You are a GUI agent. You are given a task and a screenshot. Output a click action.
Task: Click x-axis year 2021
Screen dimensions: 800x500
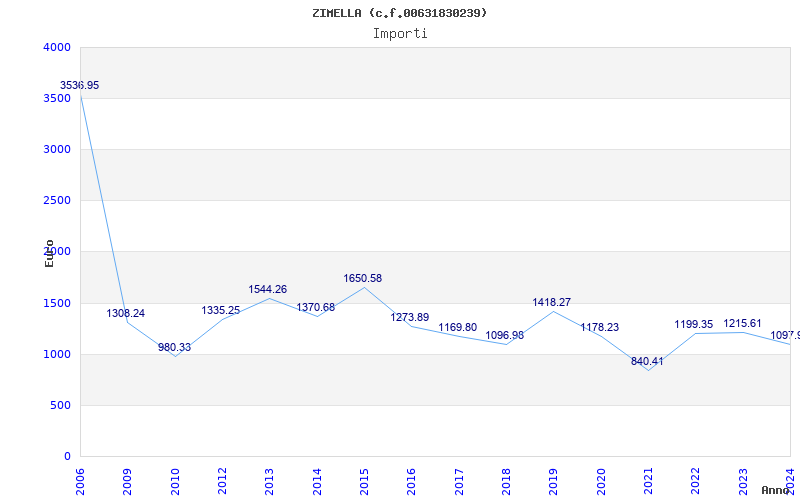coord(648,482)
